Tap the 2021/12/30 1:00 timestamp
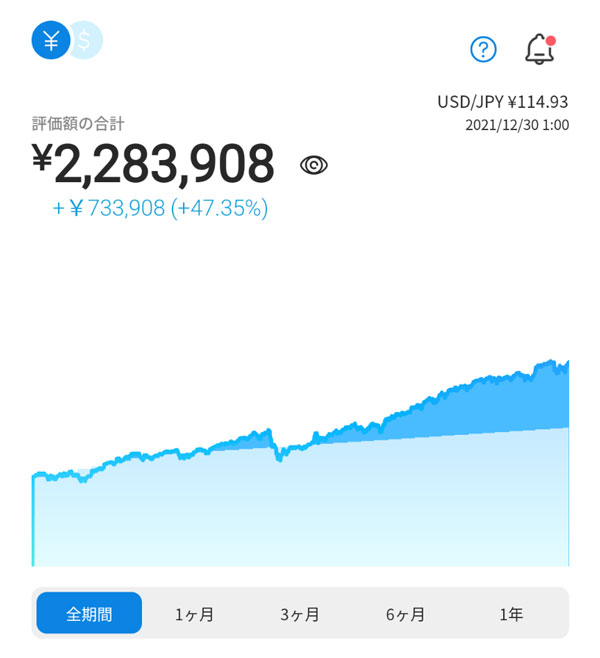Image resolution: width=600 pixels, height=658 pixels. pyautogui.click(x=516, y=125)
